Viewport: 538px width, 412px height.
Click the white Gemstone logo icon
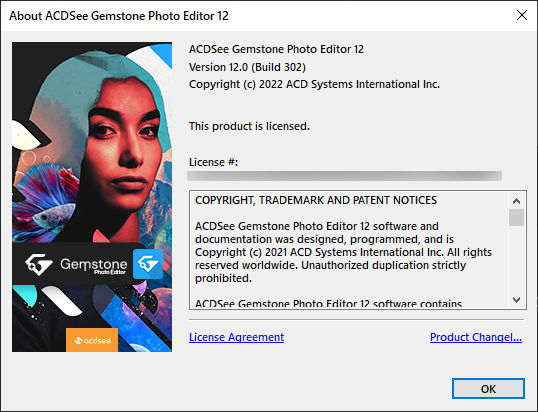(38, 264)
